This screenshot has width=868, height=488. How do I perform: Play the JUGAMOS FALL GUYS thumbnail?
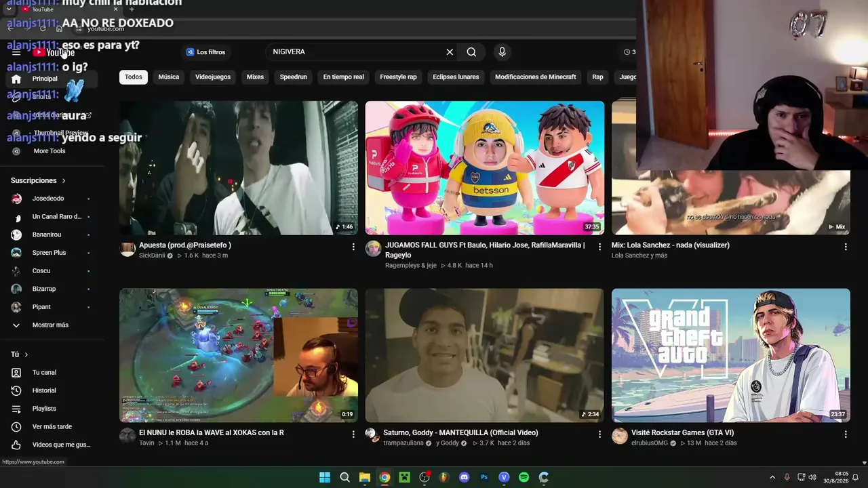click(485, 168)
